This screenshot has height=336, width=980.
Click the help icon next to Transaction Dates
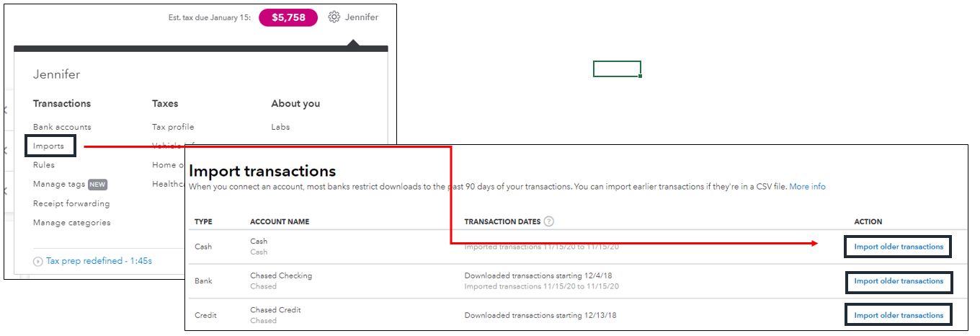549,221
